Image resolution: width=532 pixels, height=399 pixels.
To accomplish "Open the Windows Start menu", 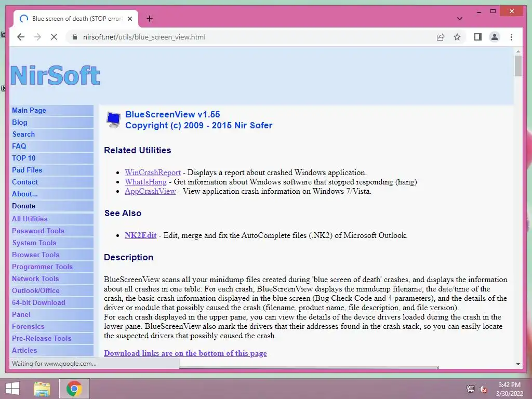I will point(12,389).
